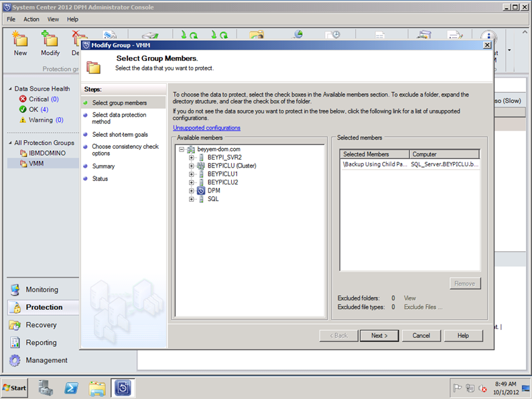Click the Computer column header

[444, 154]
